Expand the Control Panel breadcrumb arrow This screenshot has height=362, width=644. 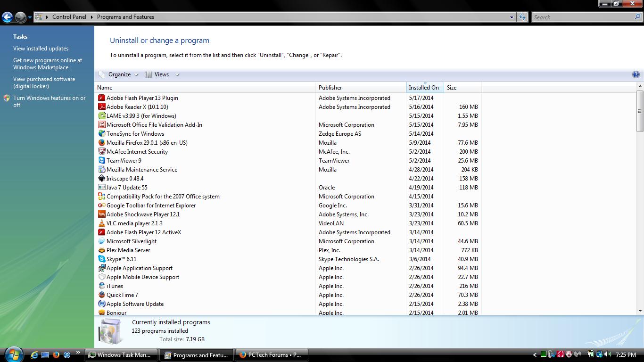(92, 17)
